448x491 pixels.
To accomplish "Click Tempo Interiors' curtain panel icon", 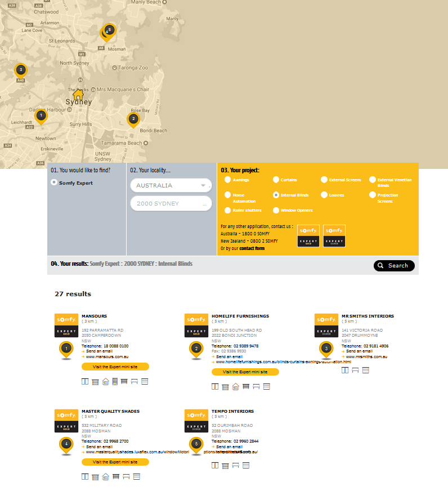I will pos(215,465).
